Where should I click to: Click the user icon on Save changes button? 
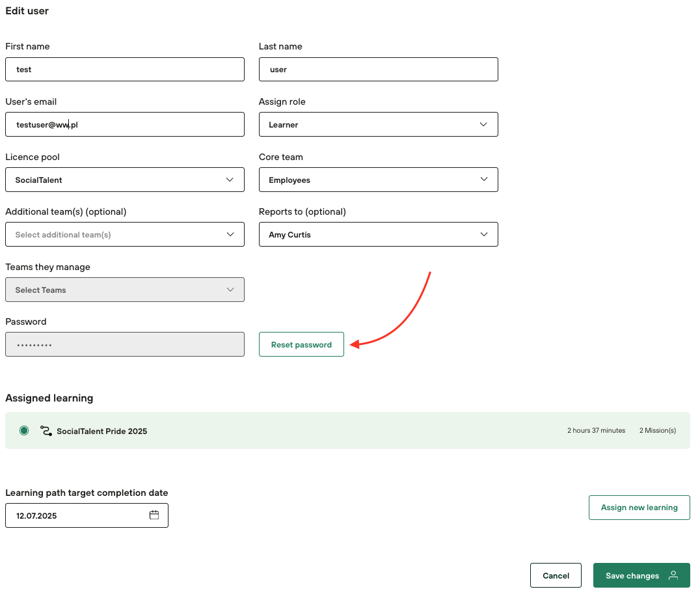point(673,575)
